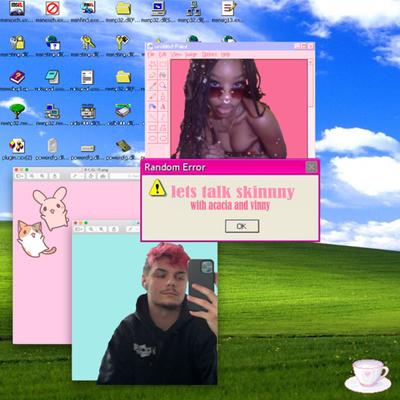Open the msnexch MSN logo desktop icon
This screenshot has height=400, width=400.
[x=17, y=8]
